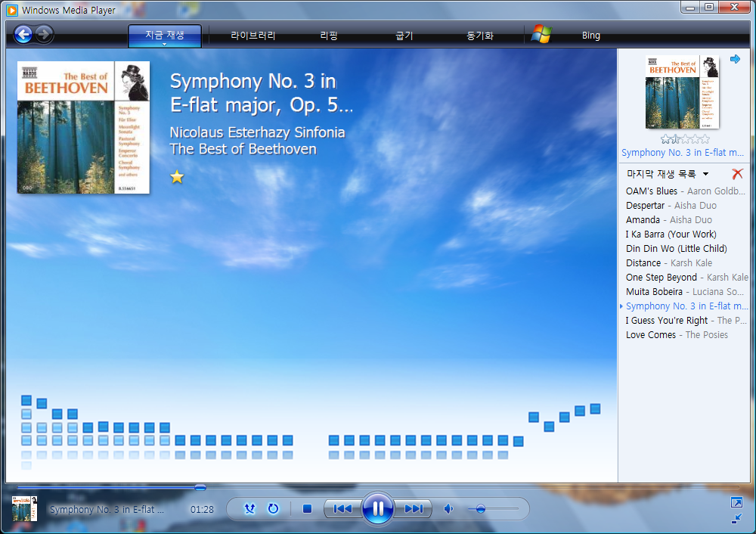
Task: Click the Beethoven album art thumbnail
Action: coord(682,91)
